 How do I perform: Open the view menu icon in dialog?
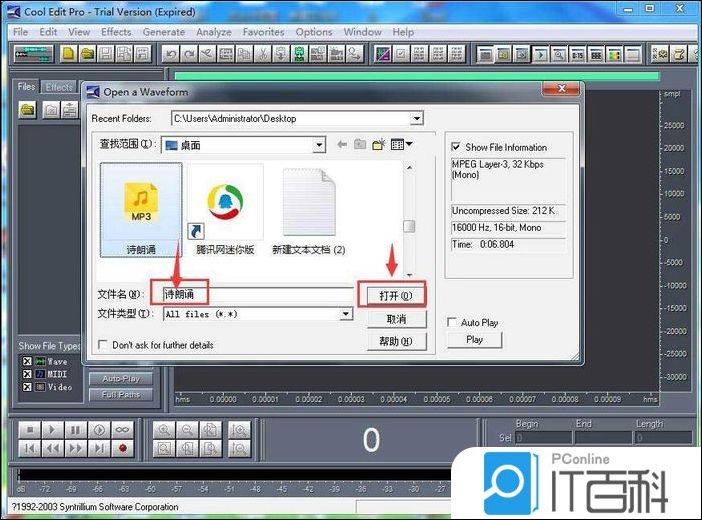(401, 145)
